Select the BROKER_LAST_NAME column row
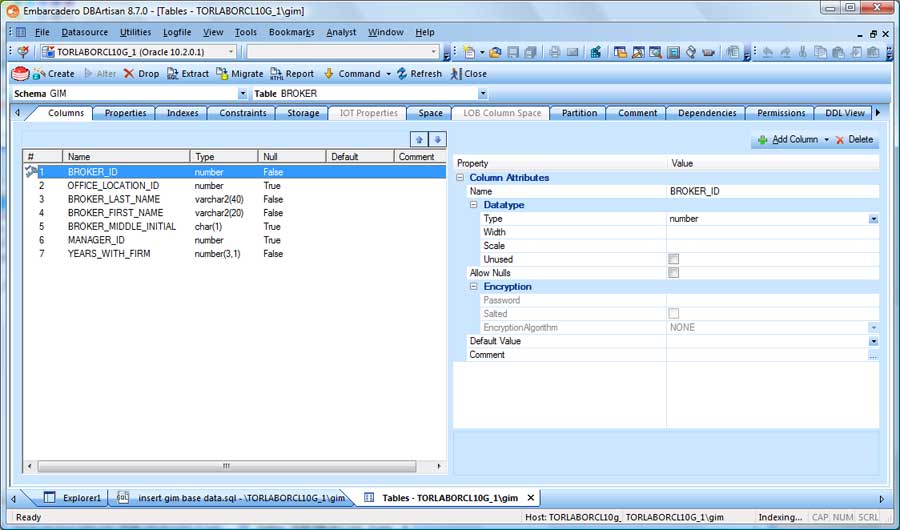Image resolution: width=900 pixels, height=530 pixels. 234,199
